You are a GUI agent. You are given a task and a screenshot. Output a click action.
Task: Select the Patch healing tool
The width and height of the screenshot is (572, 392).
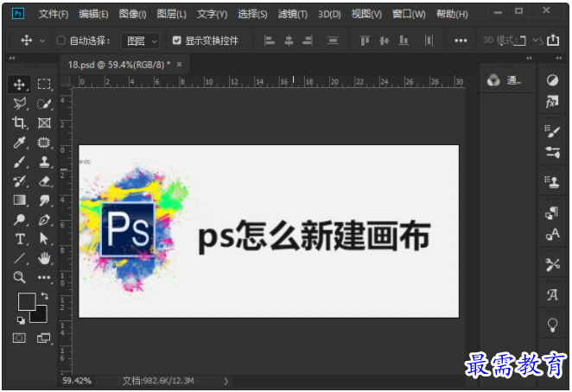[x=44, y=142]
